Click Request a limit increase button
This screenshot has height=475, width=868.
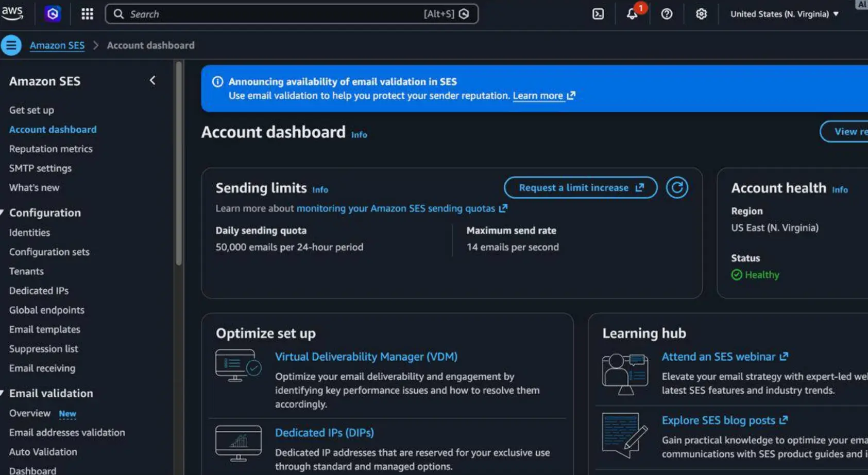coord(581,187)
